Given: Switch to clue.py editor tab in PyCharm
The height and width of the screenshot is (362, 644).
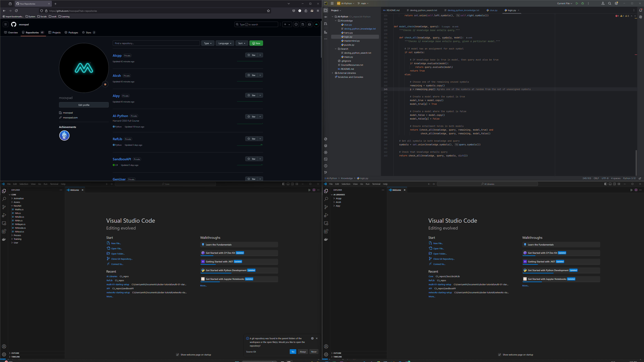Looking at the screenshot, I should point(492,10).
